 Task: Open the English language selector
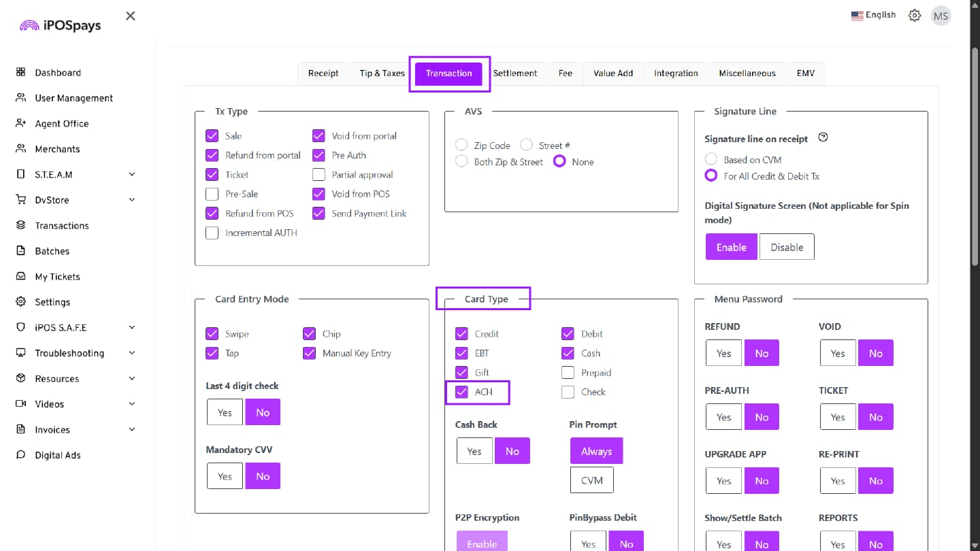(874, 15)
